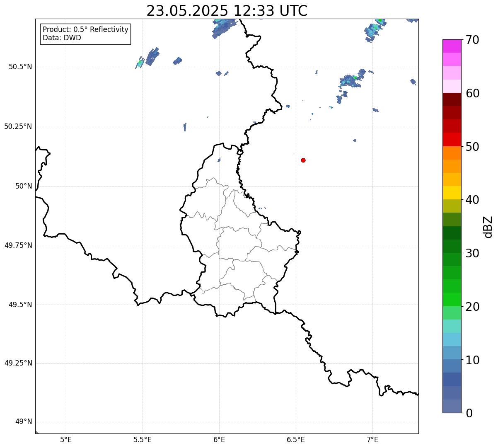Pick the mint green swatch just below 20
This screenshot has width=498, height=448.
pos(452,313)
